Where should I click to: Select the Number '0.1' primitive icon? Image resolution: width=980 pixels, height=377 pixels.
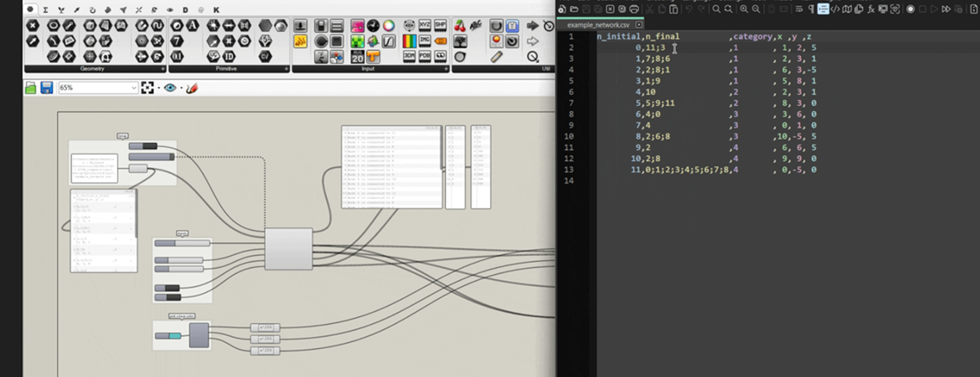click(177, 57)
